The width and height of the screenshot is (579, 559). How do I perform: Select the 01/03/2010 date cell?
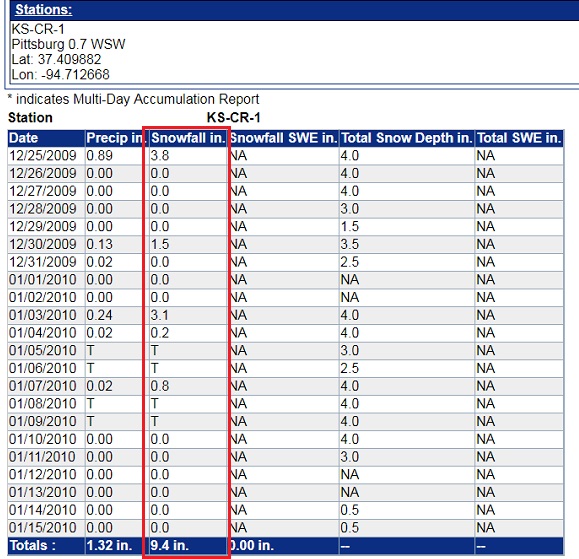42,315
